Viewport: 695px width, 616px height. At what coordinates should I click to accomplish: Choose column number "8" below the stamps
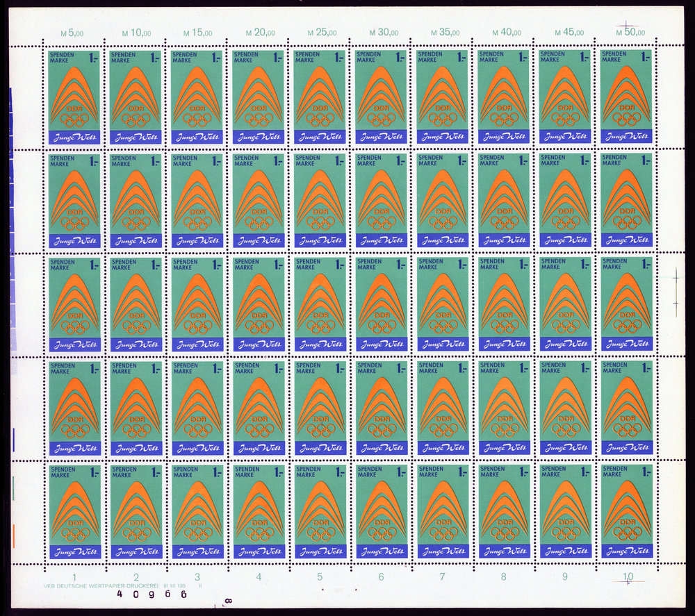503,576
